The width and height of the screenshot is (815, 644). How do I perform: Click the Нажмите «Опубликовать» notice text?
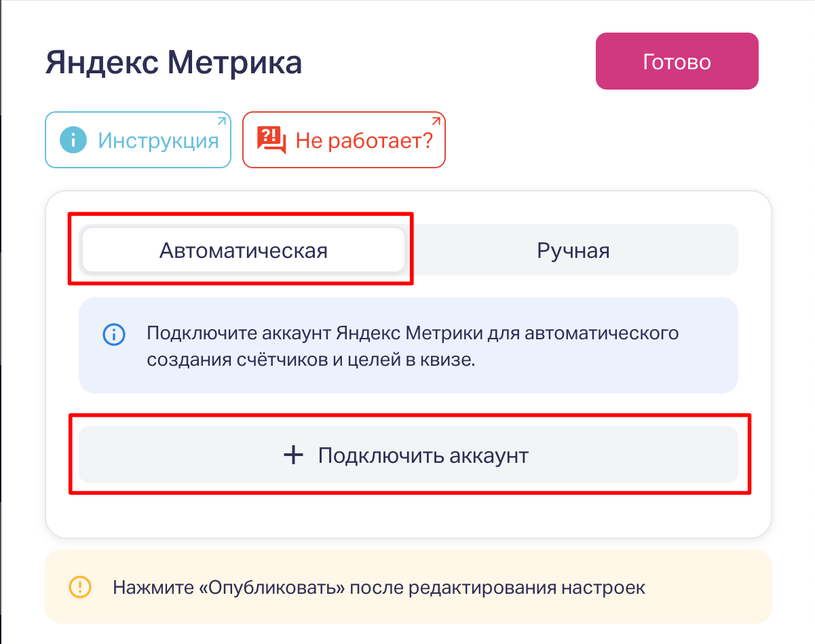(379, 587)
